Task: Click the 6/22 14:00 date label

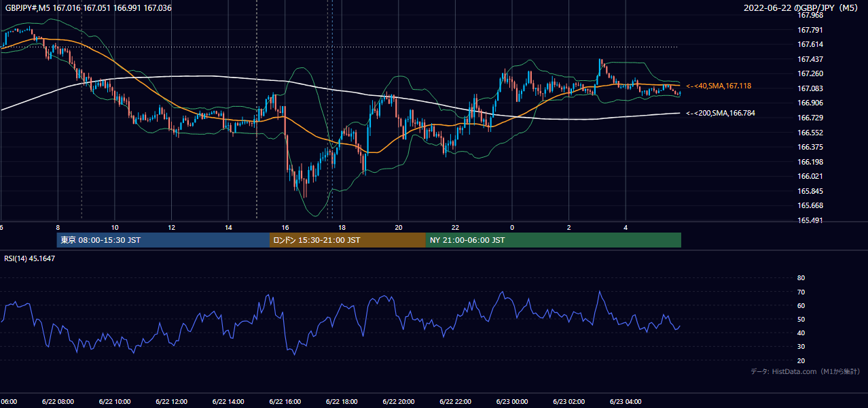Action: pos(228,402)
